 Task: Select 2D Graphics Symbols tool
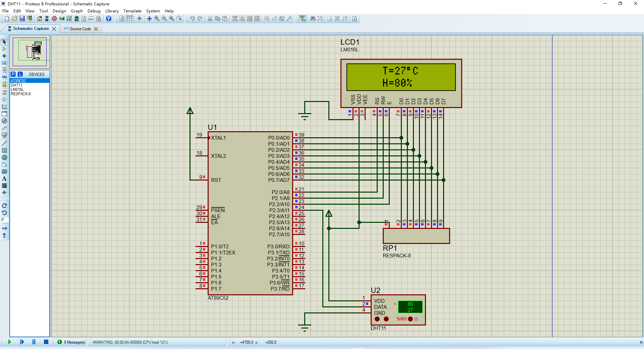point(4,186)
